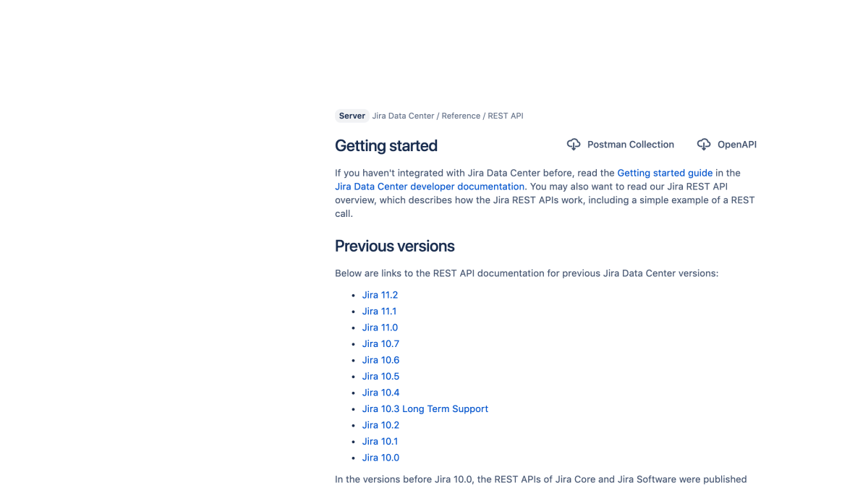Open Jira 10.4 REST API docs
Screen dimensions: 868x488
380,393
